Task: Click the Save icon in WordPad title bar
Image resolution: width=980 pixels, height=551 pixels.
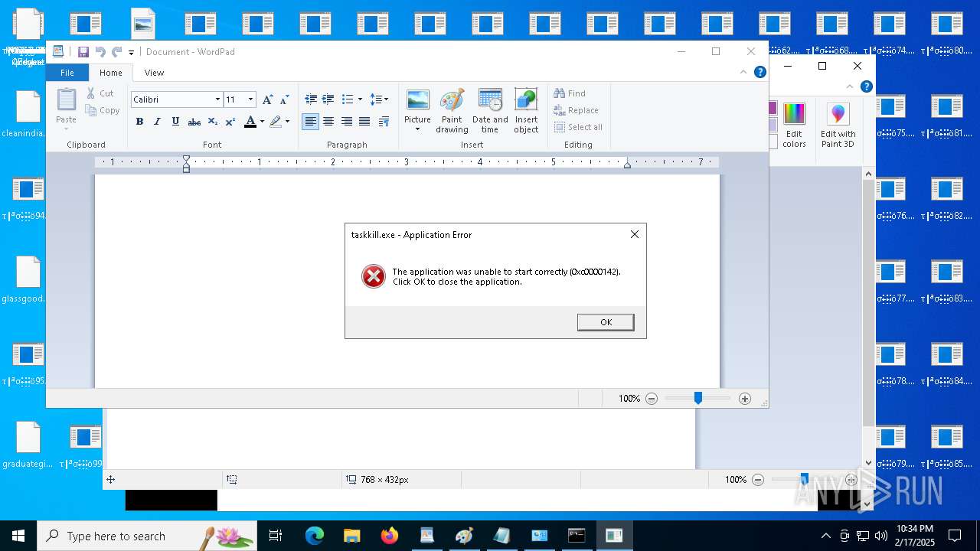Action: (83, 52)
